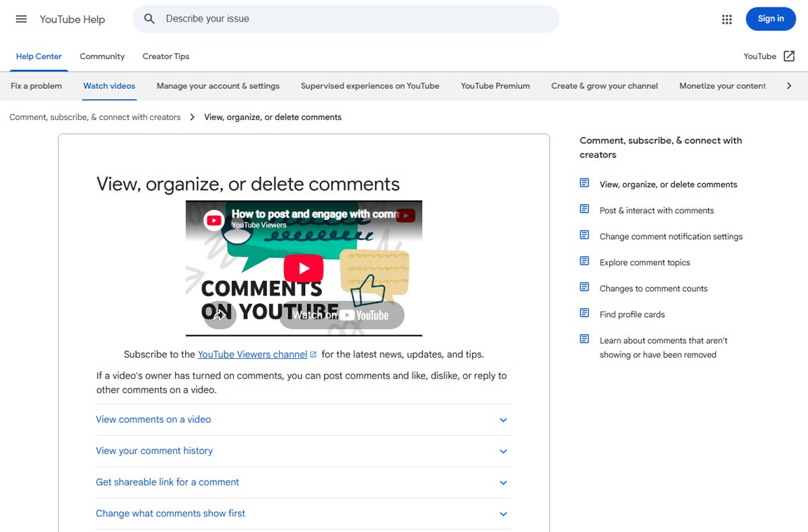Viewport: 808px width, 532px height.
Task: Open Get shareable link for a comment
Action: point(303,482)
